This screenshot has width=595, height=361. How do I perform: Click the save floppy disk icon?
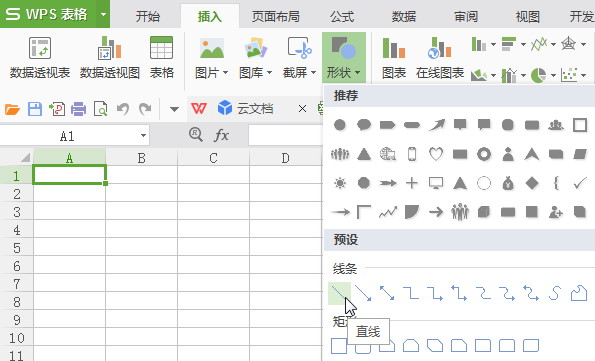pyautogui.click(x=35, y=109)
